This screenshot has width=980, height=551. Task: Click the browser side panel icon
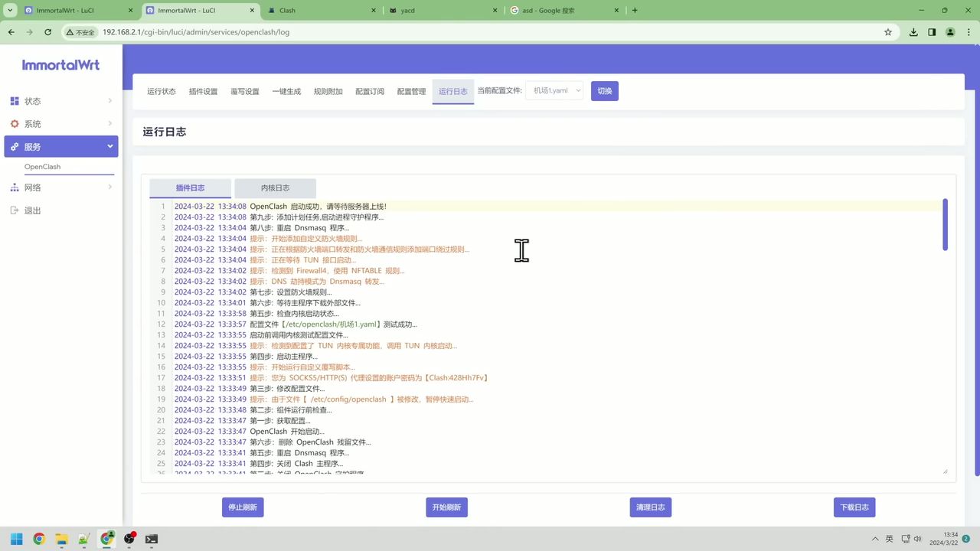pos(931,31)
